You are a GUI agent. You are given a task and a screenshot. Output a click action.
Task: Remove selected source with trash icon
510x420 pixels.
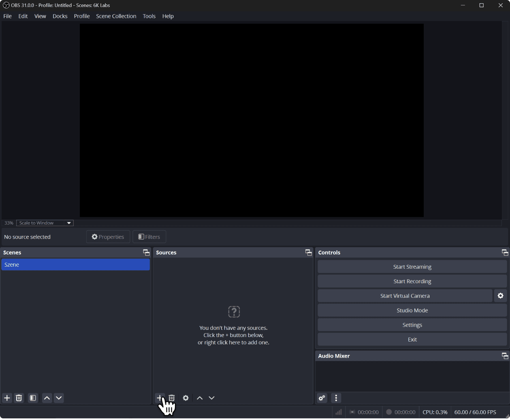click(172, 398)
